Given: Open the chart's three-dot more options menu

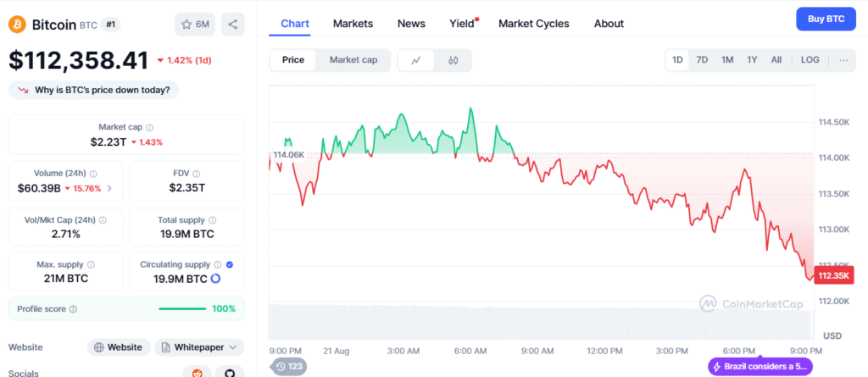Looking at the screenshot, I should tap(843, 60).
